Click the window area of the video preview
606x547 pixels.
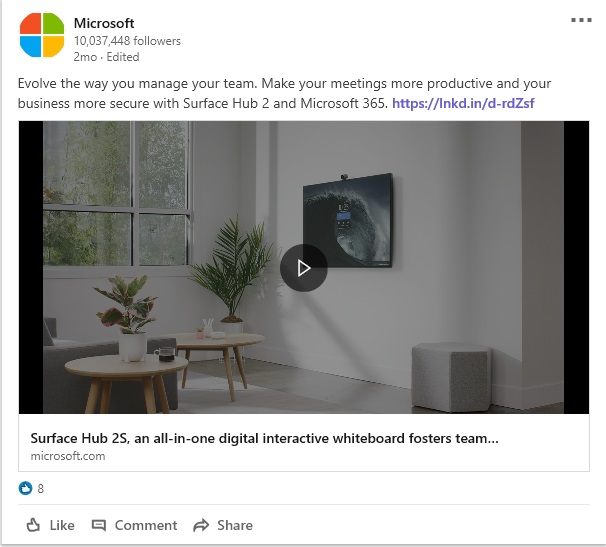tap(117, 193)
